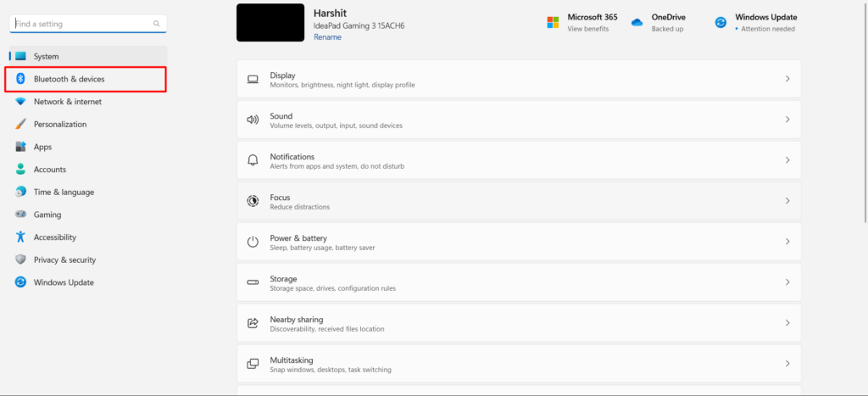Select Apps in the sidebar
This screenshot has height=396, width=868.
[x=42, y=147]
